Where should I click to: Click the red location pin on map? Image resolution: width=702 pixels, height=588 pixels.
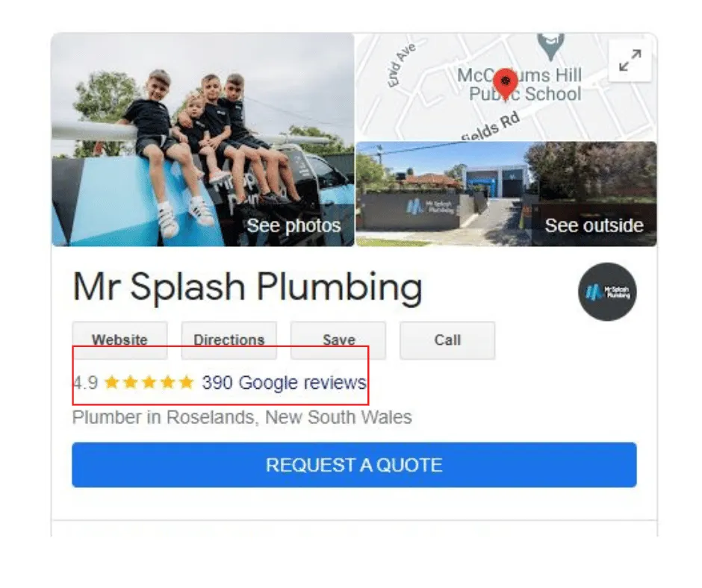click(506, 84)
